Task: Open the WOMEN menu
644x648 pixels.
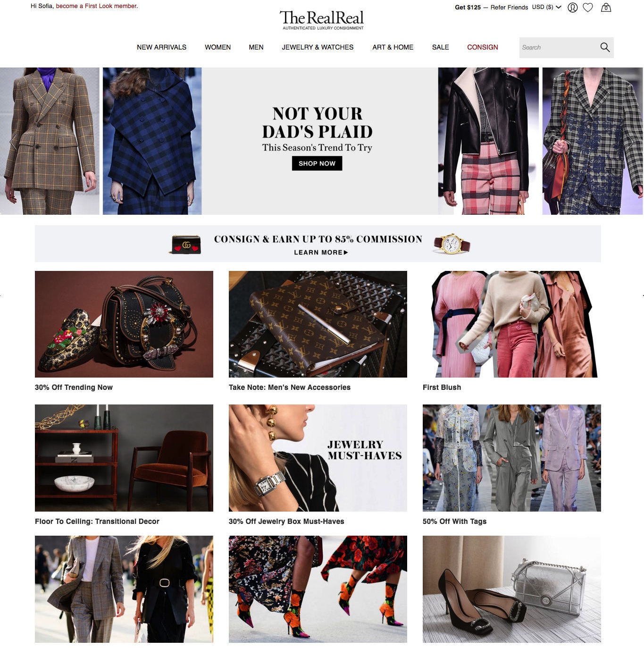Action: click(217, 47)
